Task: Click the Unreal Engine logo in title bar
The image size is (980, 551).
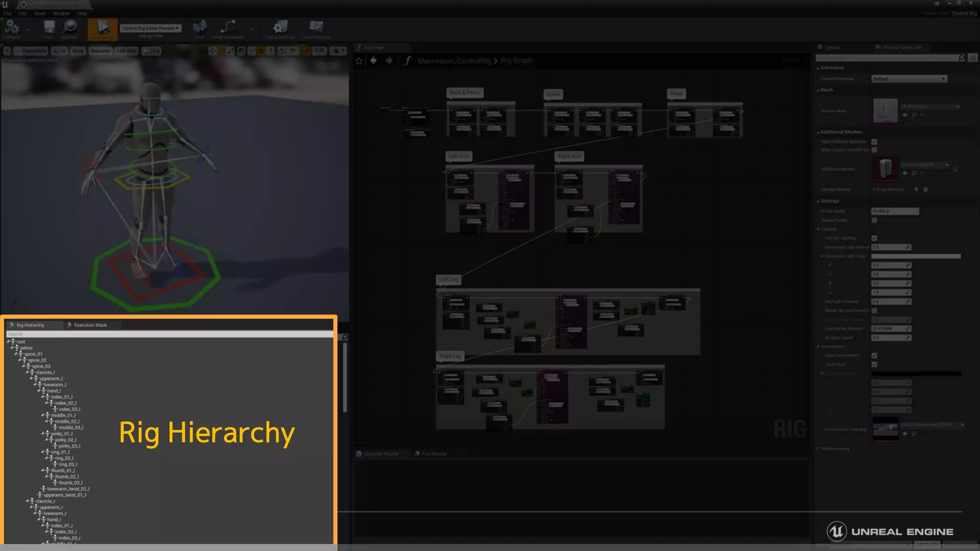Action: (6, 4)
